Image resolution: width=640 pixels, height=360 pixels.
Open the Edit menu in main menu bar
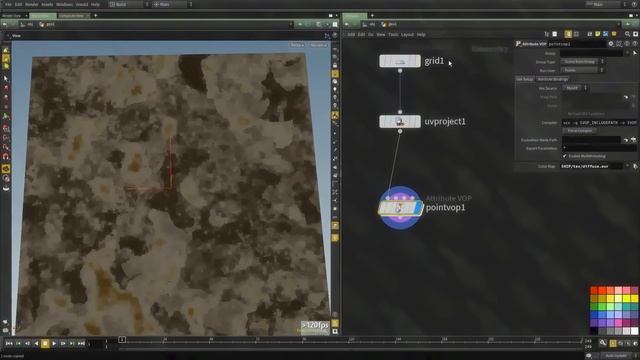tap(18, 4)
